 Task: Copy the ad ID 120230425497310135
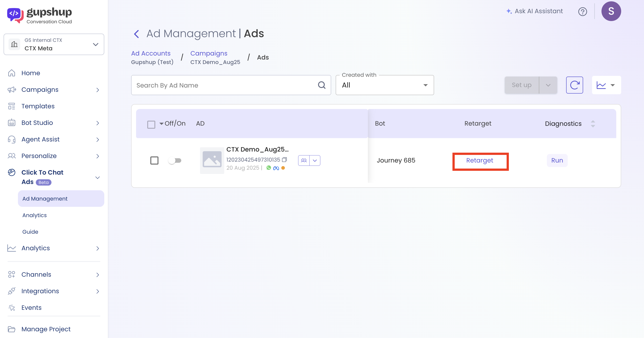point(284,160)
